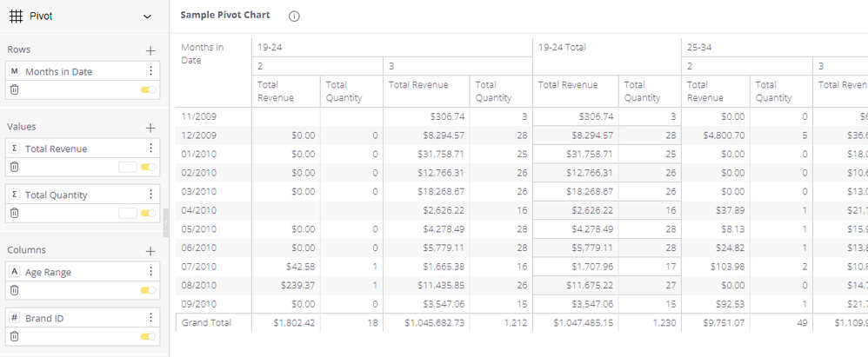Delete the Months in Date row field

[14, 89]
